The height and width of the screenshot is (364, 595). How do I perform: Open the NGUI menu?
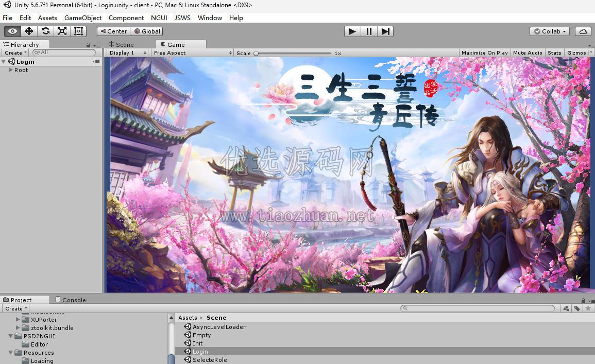159,18
